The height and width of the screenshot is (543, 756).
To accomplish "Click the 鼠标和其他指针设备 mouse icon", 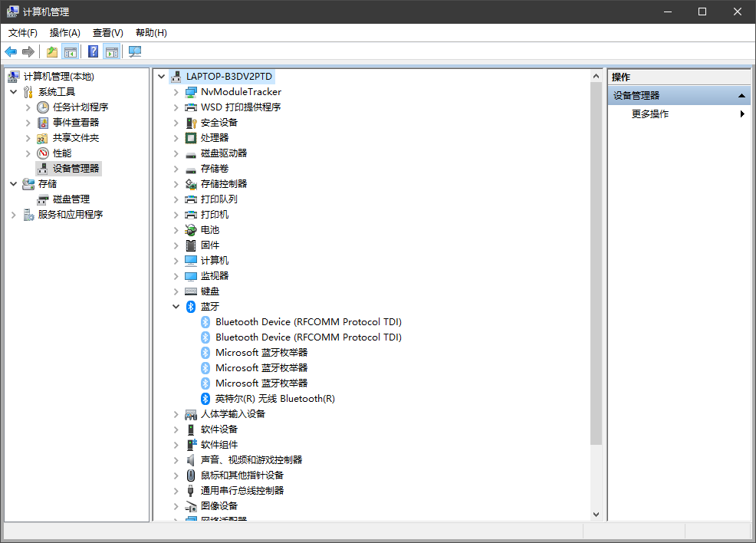I will (x=191, y=476).
